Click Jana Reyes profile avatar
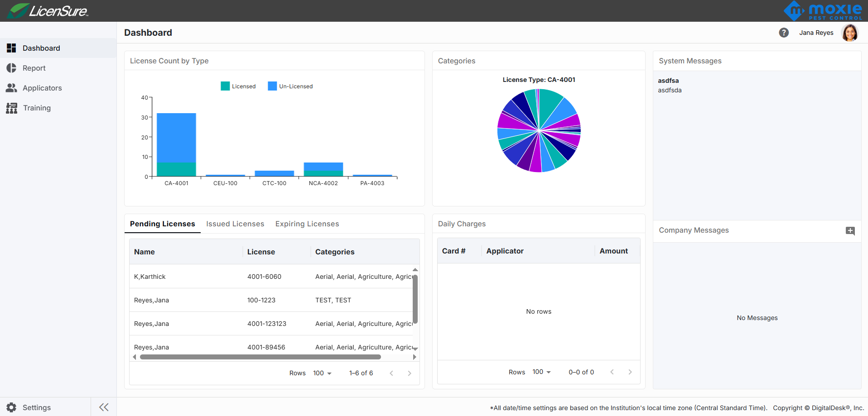The width and height of the screenshot is (868, 416). click(849, 33)
